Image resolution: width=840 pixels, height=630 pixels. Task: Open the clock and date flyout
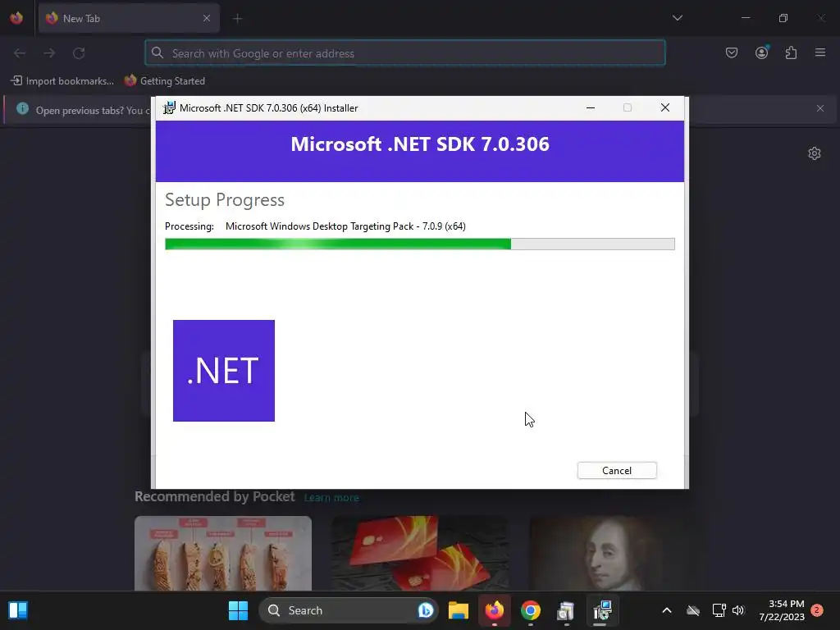point(782,610)
